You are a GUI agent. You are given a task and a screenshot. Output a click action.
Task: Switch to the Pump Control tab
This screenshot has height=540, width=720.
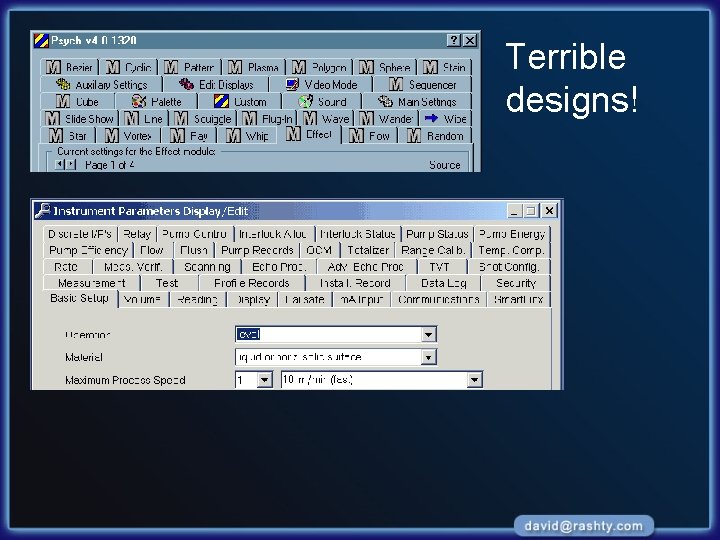click(x=195, y=234)
